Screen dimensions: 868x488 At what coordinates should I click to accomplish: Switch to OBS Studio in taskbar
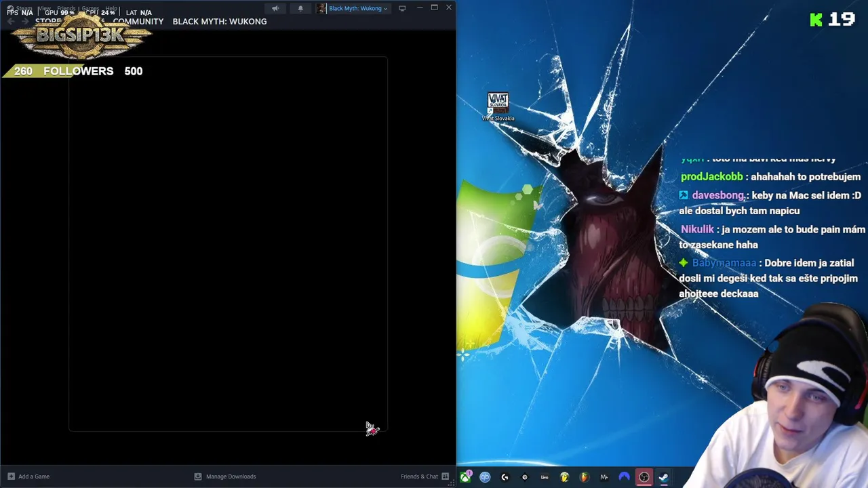644,477
